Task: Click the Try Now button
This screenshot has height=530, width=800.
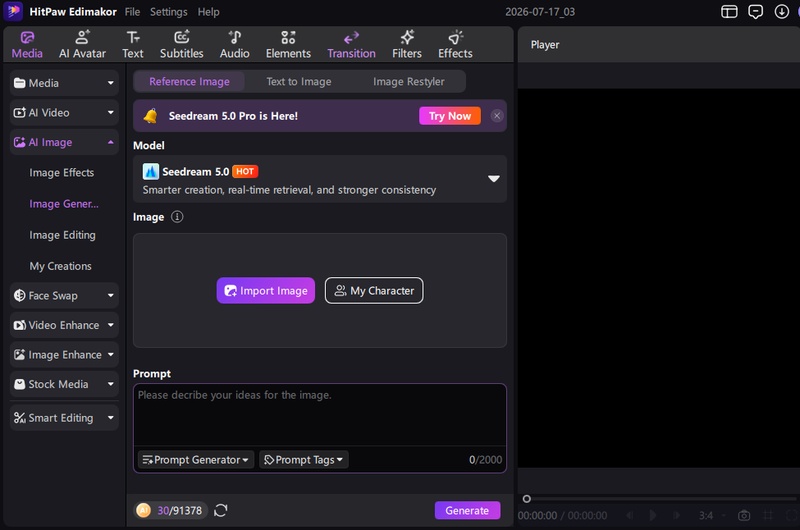Action: pyautogui.click(x=449, y=116)
